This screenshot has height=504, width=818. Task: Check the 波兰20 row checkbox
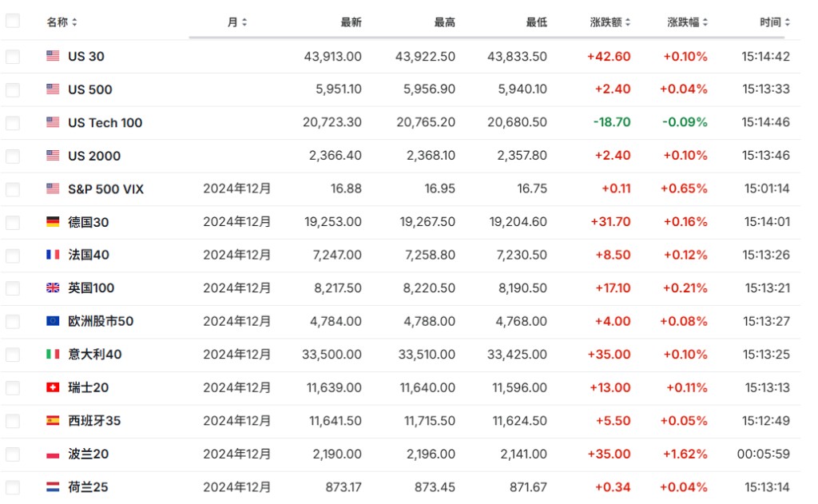pyautogui.click(x=13, y=454)
